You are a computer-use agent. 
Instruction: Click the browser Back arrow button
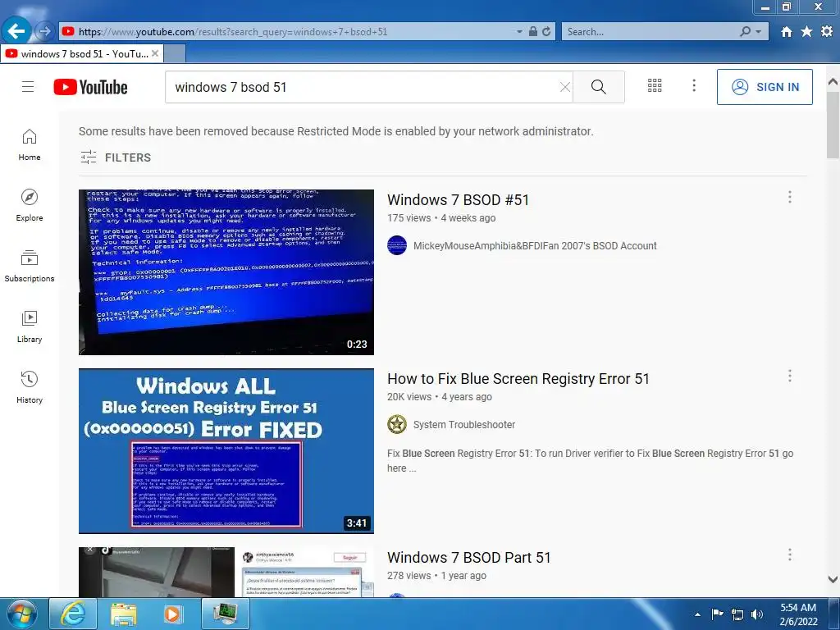pyautogui.click(x=16, y=31)
